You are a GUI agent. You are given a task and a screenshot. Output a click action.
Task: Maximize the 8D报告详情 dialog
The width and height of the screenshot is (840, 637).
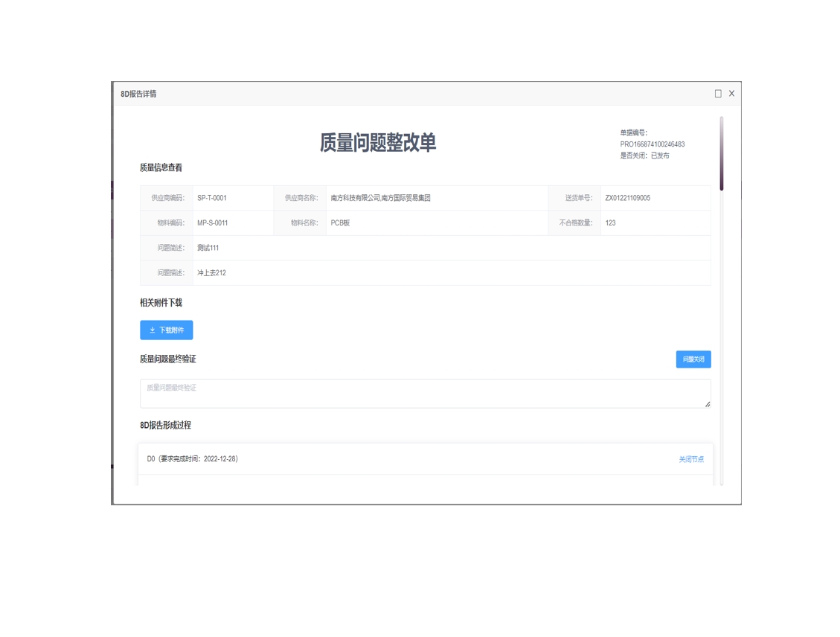(718, 94)
